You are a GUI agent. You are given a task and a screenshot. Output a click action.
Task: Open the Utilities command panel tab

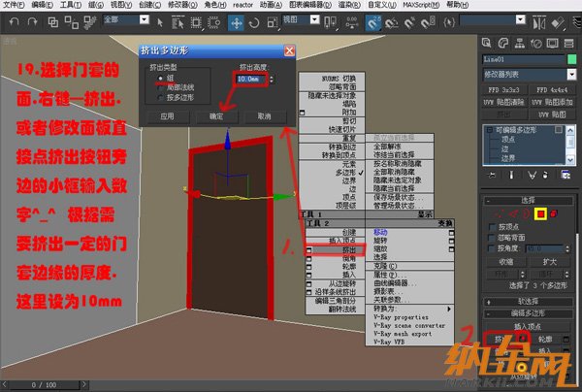[x=569, y=44]
